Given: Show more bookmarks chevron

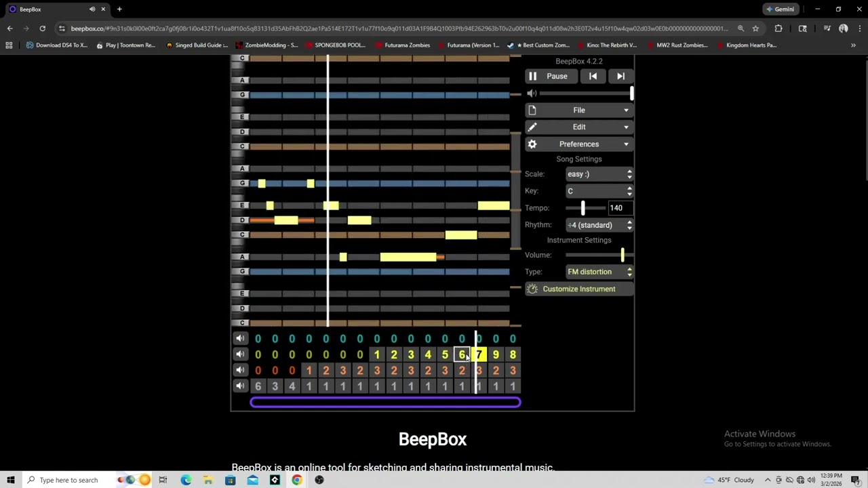Looking at the screenshot, I should pyautogui.click(x=853, y=45).
